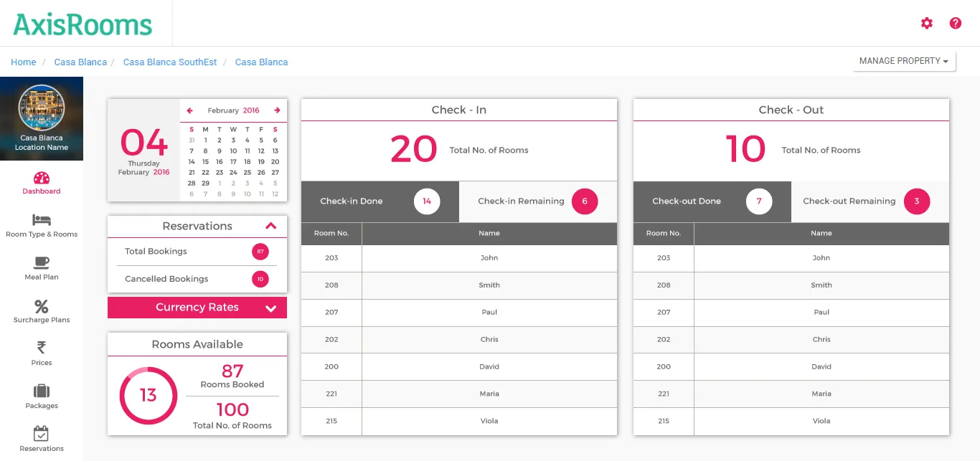
Task: Select Room Type & Rooms icon
Action: (41, 224)
